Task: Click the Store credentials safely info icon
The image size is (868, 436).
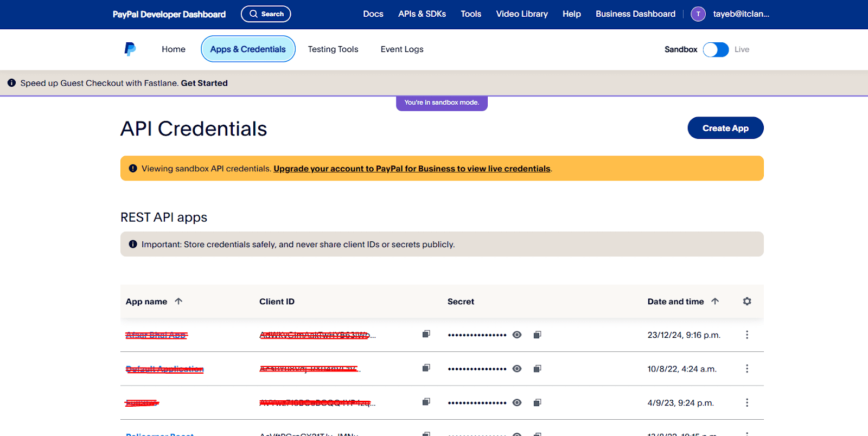Action: (x=133, y=244)
